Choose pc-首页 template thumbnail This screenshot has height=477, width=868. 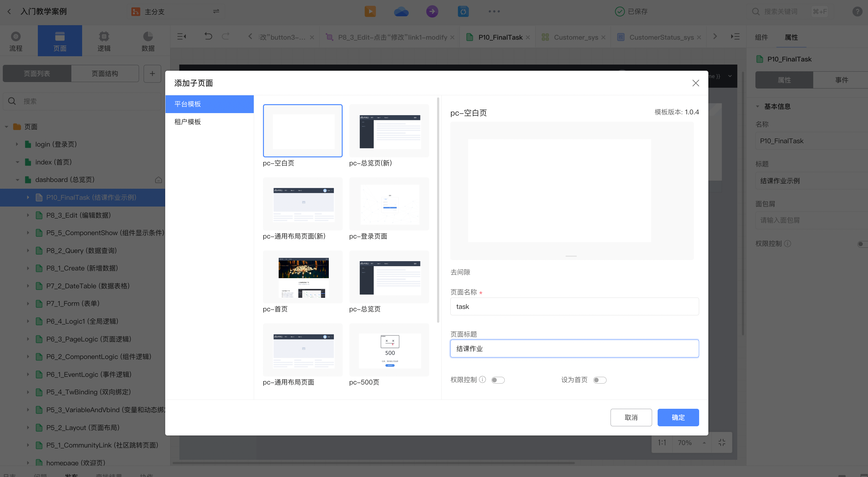click(303, 277)
